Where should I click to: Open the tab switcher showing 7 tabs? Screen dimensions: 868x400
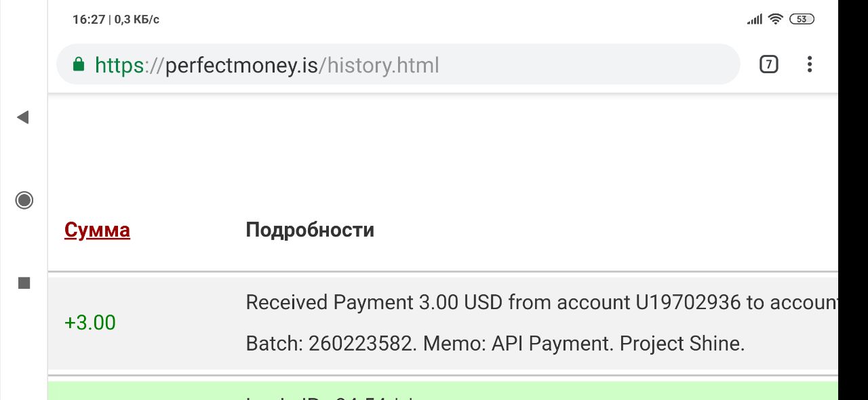tap(768, 64)
